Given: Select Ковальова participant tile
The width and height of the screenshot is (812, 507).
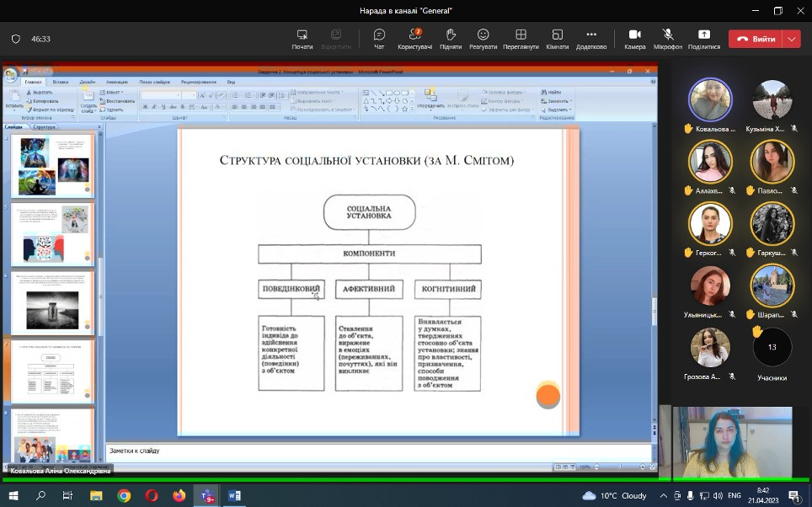Looking at the screenshot, I should click(710, 101).
